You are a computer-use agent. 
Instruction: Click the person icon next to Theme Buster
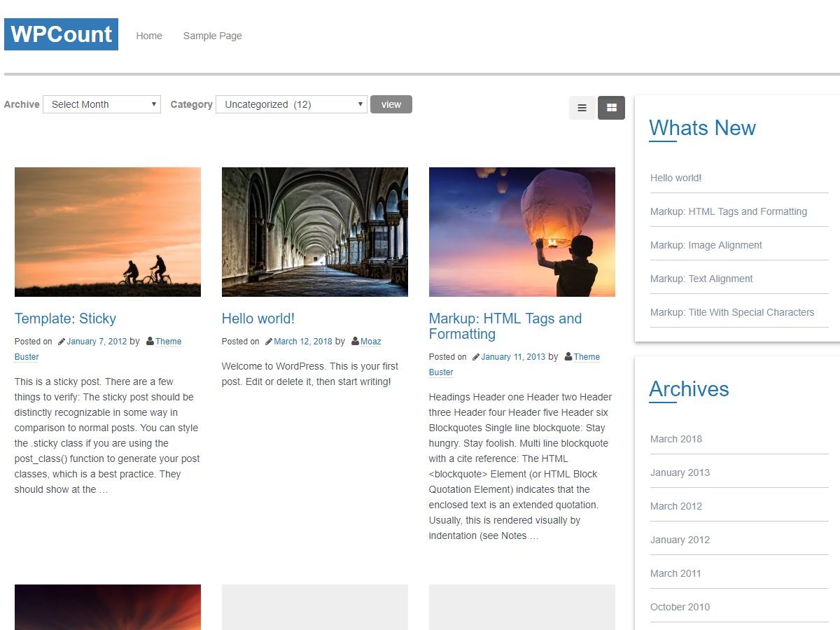pos(149,341)
